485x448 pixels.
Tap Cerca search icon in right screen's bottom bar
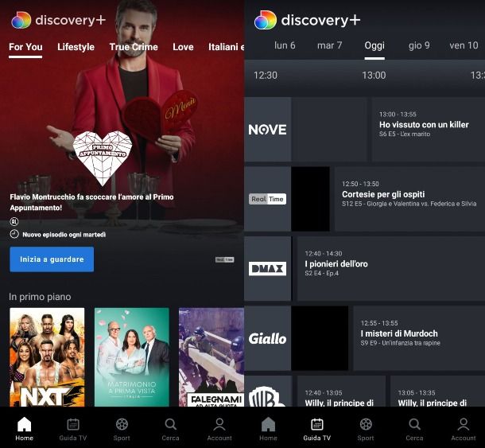click(414, 424)
